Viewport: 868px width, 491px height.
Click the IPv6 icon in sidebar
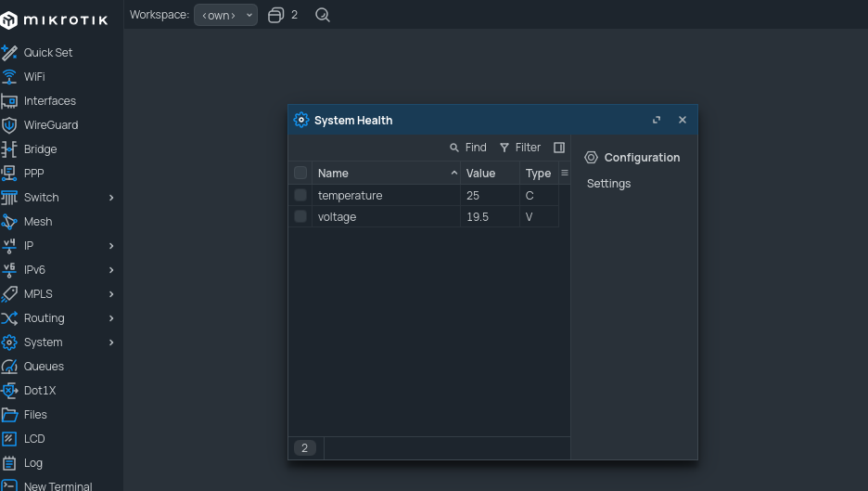click(9, 270)
